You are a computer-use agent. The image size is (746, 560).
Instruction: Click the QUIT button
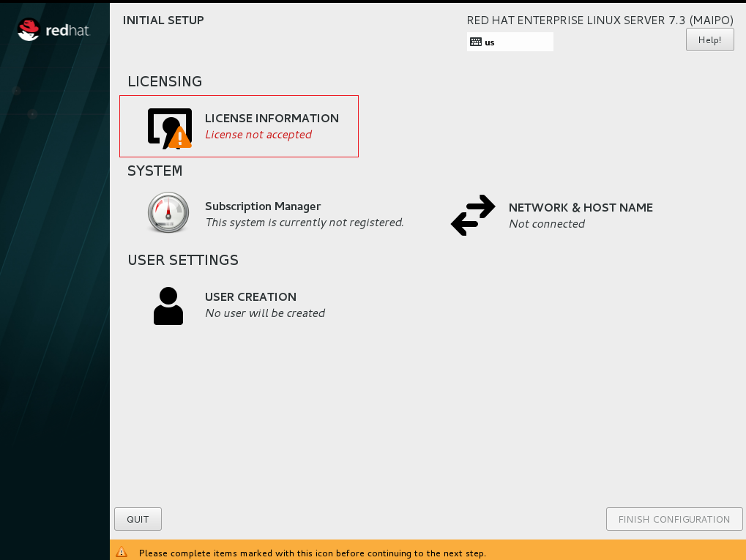tap(138, 519)
